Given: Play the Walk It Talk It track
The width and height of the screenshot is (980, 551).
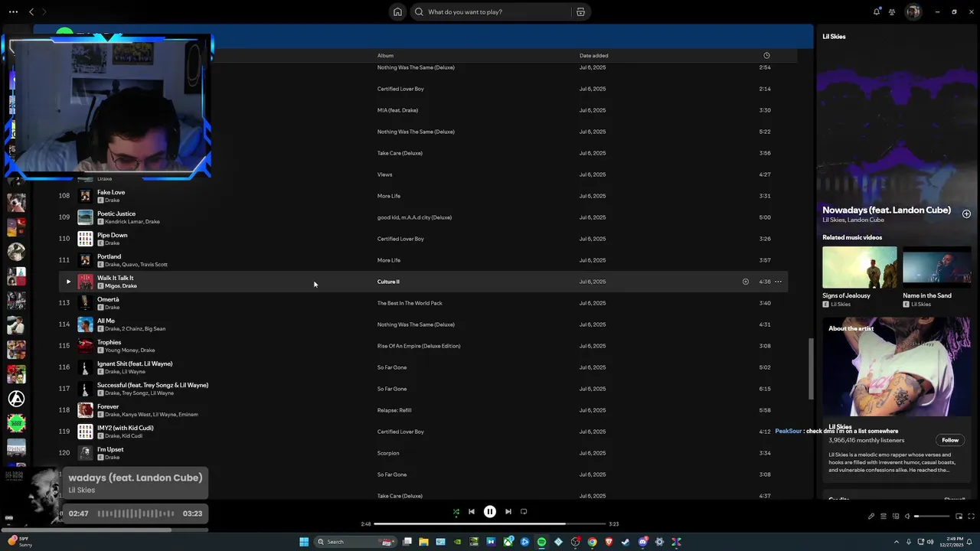Looking at the screenshot, I should point(68,282).
